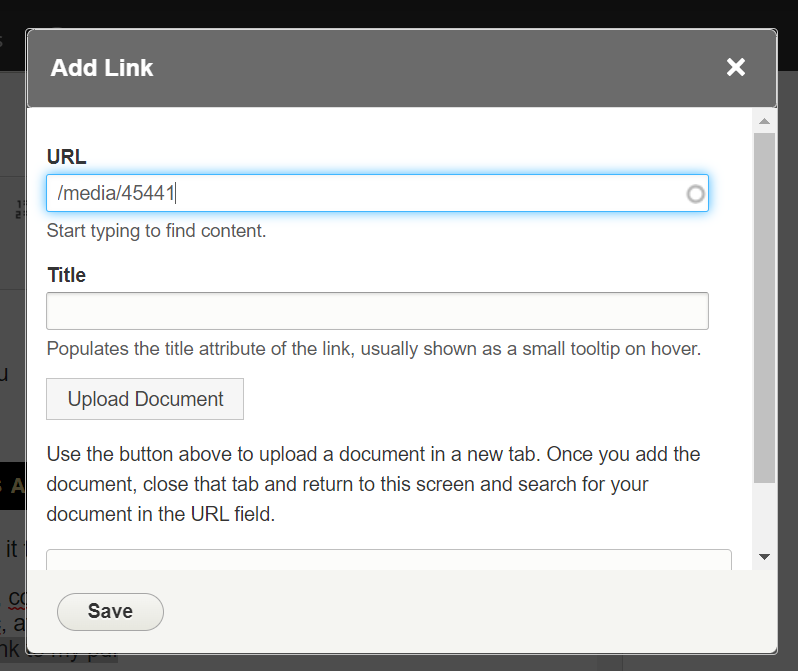The width and height of the screenshot is (798, 671).
Task: Click the dimmed page area right of dialog
Action: [x=788, y=350]
